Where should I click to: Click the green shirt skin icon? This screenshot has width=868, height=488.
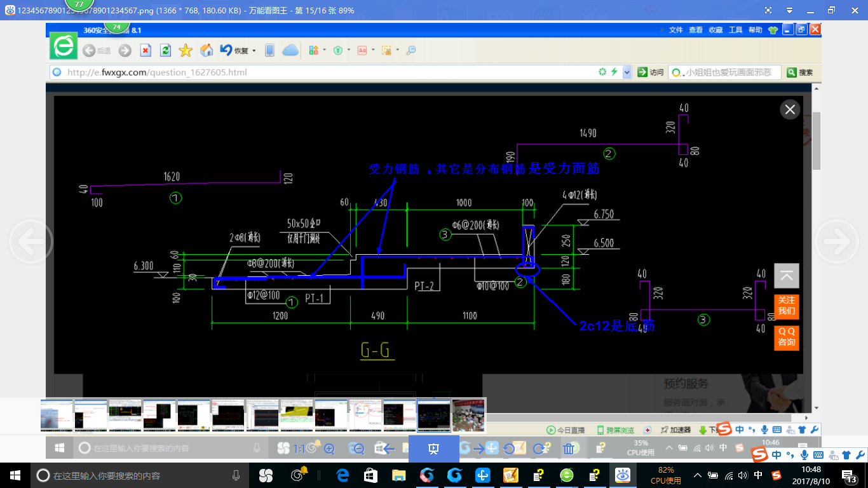pyautogui.click(x=773, y=30)
